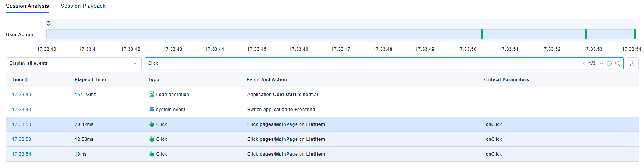The image size is (644, 168).
Task: Click the Load operation row's 17:33:40 timestamp
Action: coord(22,95)
